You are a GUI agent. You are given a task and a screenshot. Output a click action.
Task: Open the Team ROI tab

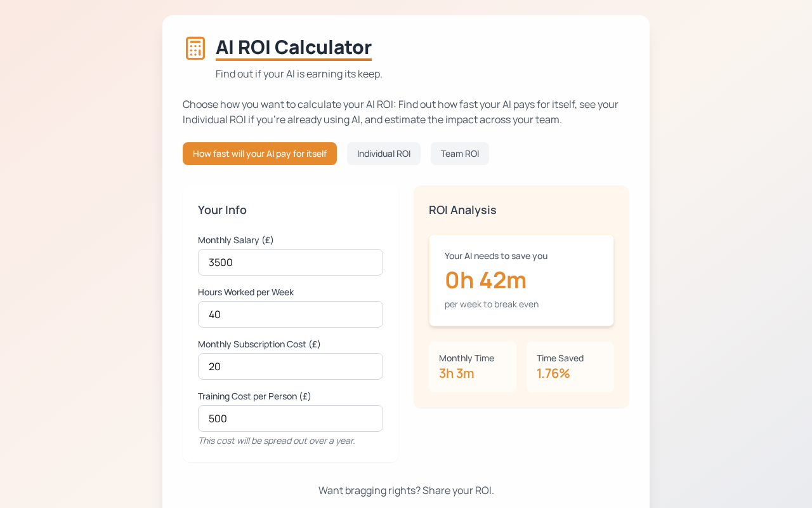[460, 154]
